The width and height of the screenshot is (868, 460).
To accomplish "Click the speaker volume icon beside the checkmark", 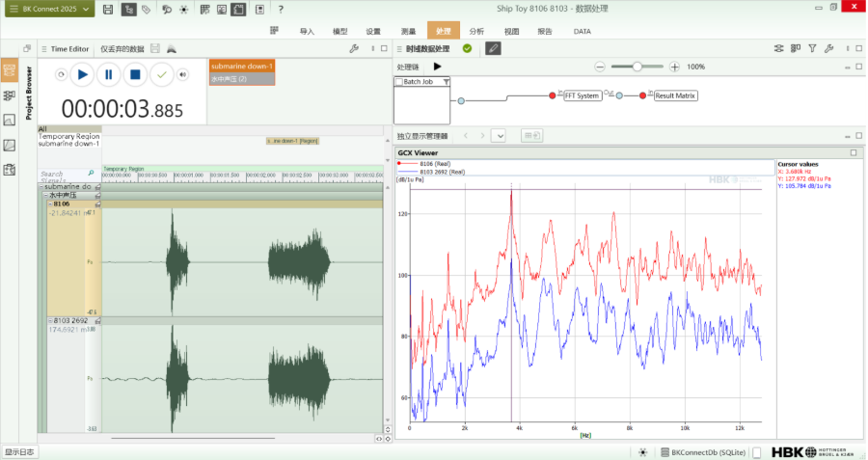I will [183, 74].
